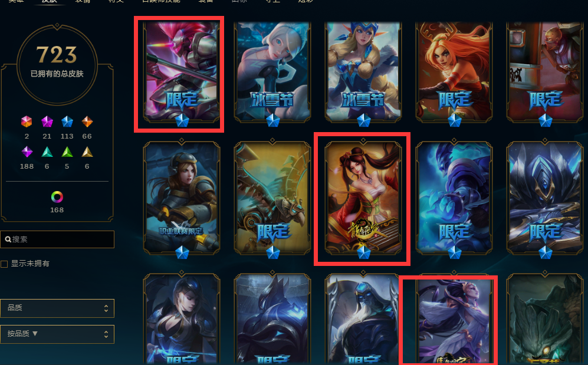This screenshot has height=365, width=588.
Task: Click the 搜索 search input field
Action: (x=57, y=239)
